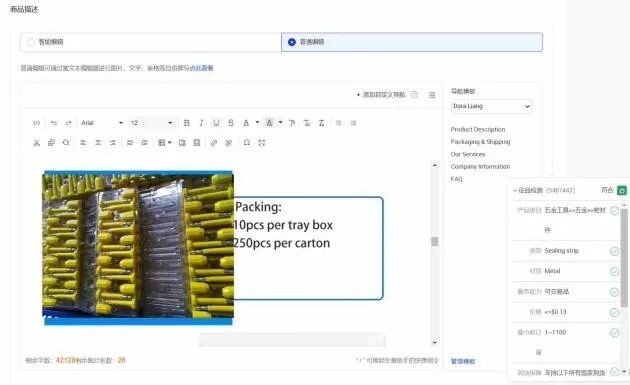Click blue link in editor description text

coord(201,68)
